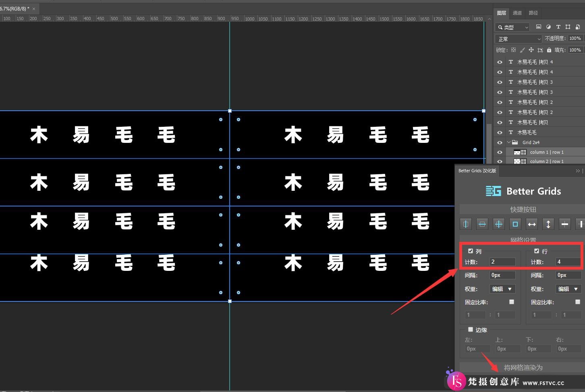Click Better Grids square outline guides button

coord(515,224)
